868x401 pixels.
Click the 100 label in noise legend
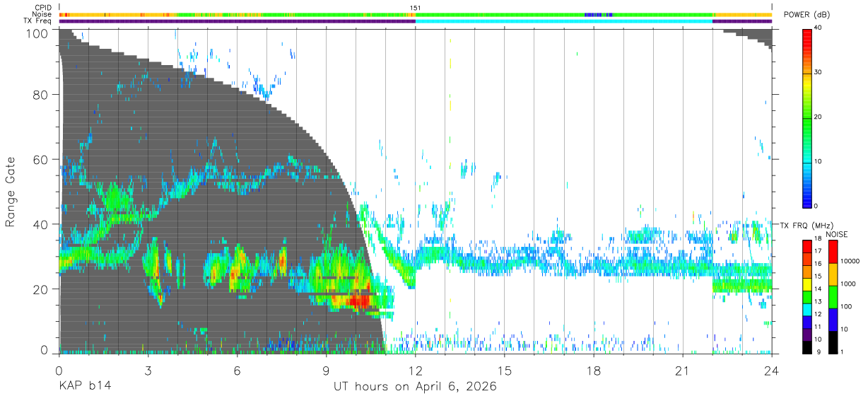coord(846,306)
